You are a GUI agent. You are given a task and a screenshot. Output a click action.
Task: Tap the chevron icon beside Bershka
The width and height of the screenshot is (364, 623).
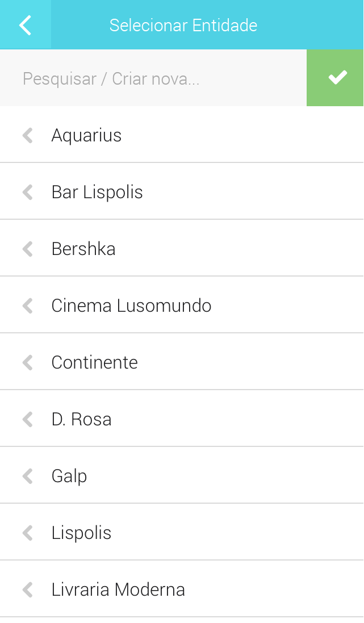click(27, 249)
